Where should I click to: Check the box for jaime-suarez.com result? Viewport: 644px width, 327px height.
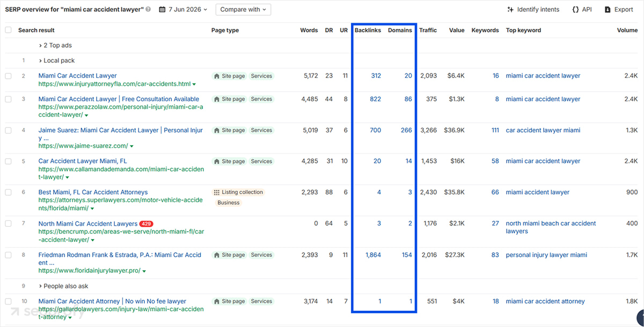[x=8, y=130]
